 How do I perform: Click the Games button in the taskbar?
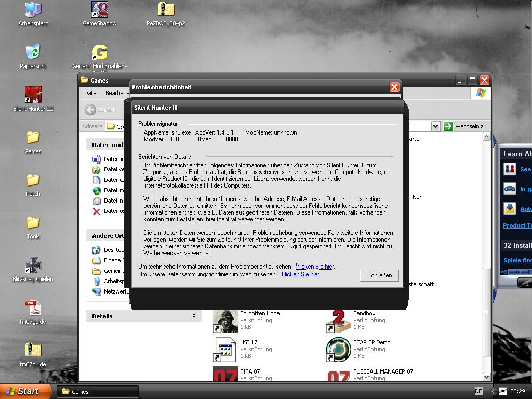[x=97, y=392]
